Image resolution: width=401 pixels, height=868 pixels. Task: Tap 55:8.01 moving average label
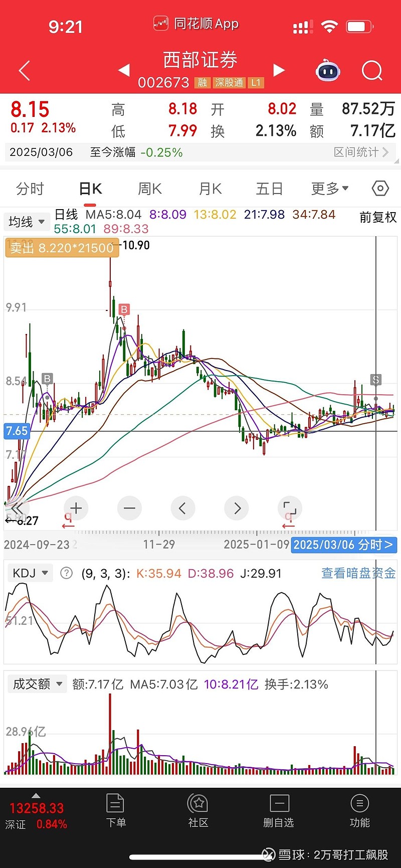tap(75, 229)
